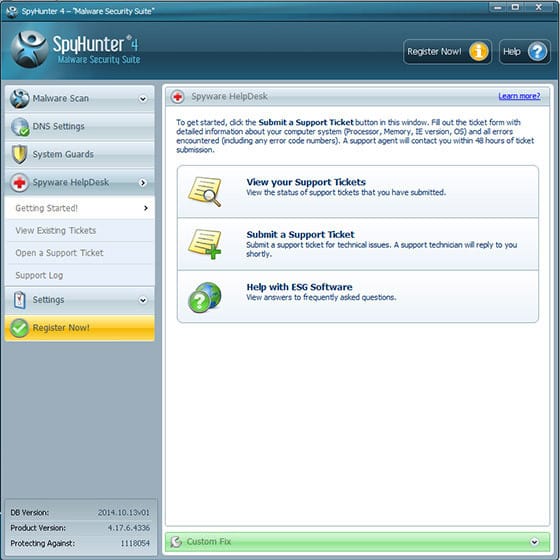Image resolution: width=560 pixels, height=560 pixels.
Task: Click View your Support Tickets heading
Action: tap(306, 182)
